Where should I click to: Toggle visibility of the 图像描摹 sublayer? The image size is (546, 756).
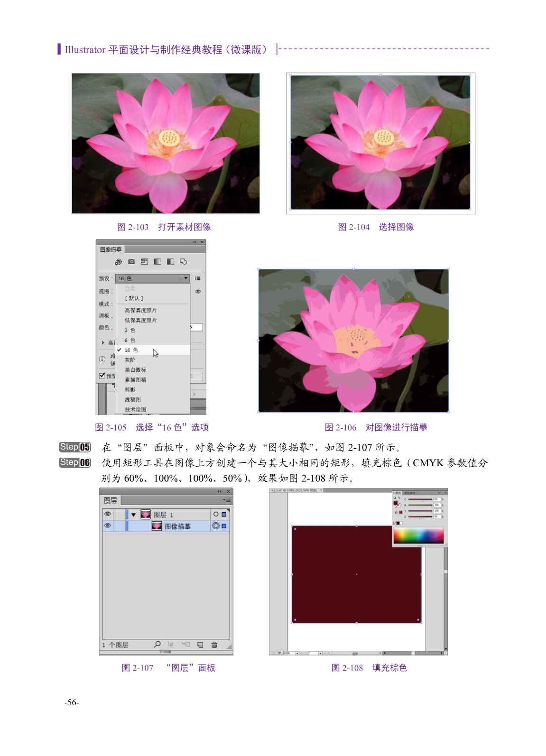(x=108, y=526)
